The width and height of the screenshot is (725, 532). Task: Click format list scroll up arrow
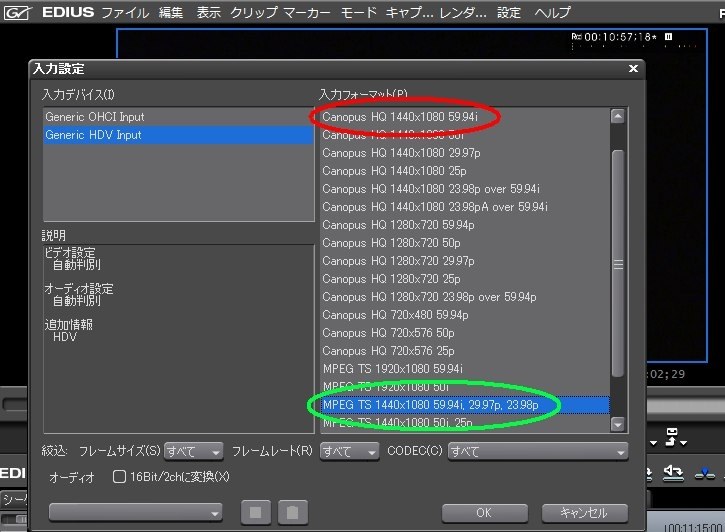(x=618, y=116)
